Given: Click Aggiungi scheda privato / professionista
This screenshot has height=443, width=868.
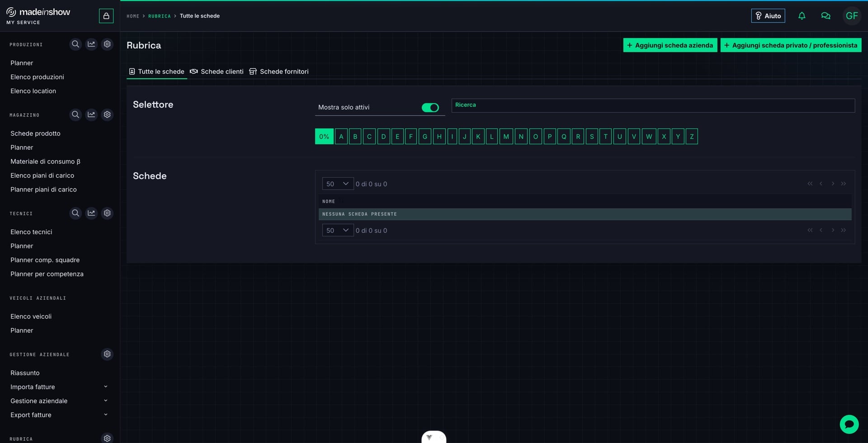Looking at the screenshot, I should click(791, 45).
